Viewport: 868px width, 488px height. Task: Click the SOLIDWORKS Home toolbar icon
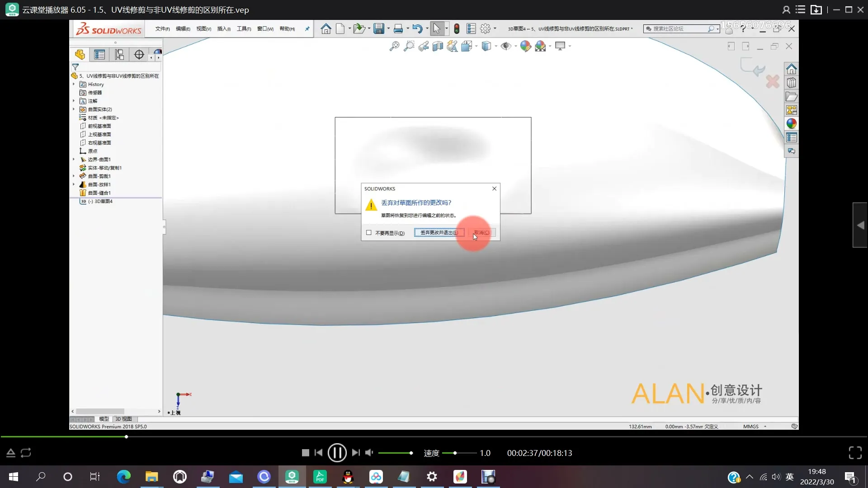[325, 29]
